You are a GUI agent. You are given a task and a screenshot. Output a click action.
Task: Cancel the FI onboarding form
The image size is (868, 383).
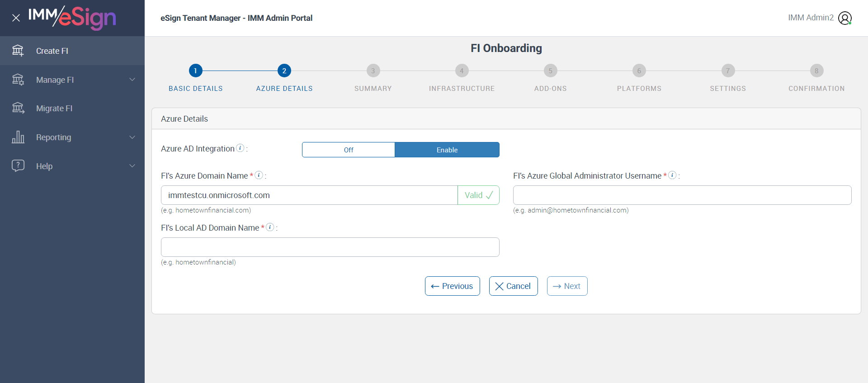(513, 286)
